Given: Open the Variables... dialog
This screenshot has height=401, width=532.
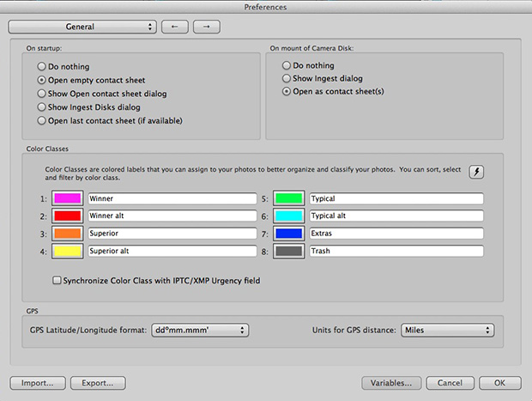Looking at the screenshot, I should point(391,383).
